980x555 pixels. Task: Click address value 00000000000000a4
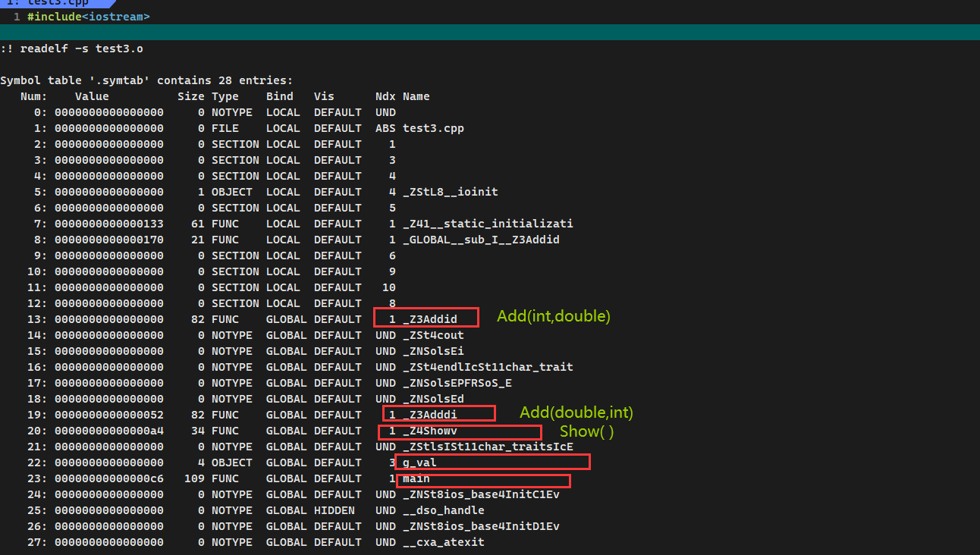coord(109,431)
